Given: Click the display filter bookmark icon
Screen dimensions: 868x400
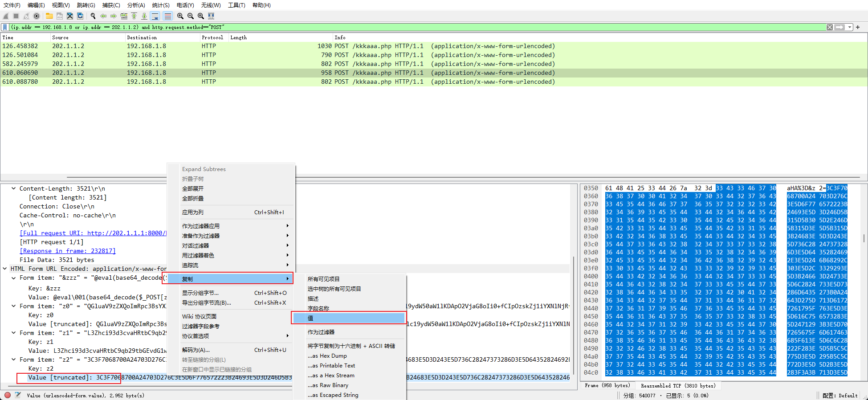Looking at the screenshot, I should click(x=5, y=27).
